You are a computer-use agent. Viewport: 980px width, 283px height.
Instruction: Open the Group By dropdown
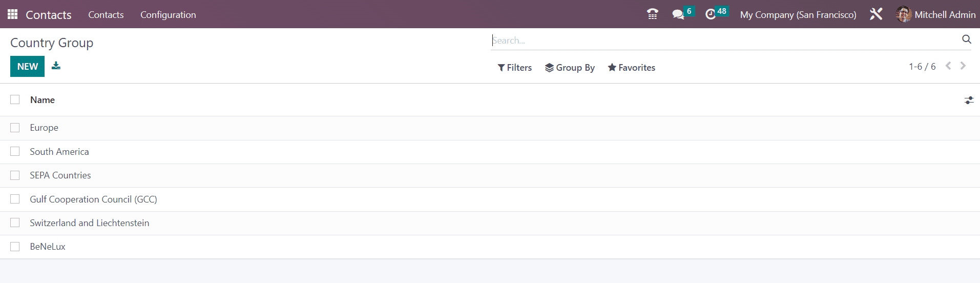(x=570, y=68)
